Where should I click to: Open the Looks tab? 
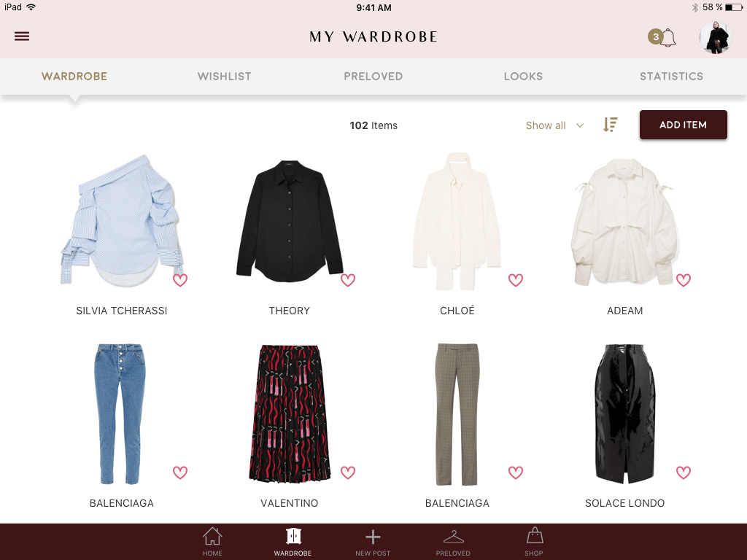point(523,76)
